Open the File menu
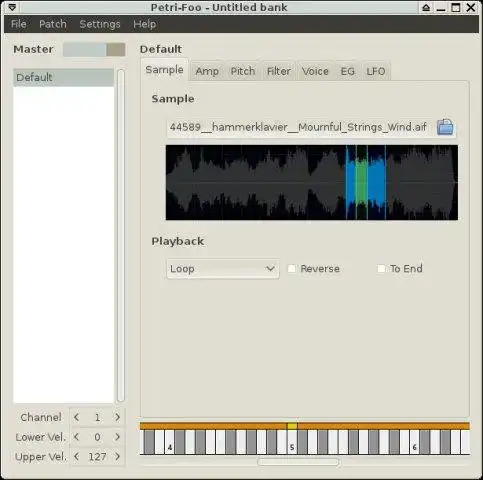483x480 pixels. 19,24
